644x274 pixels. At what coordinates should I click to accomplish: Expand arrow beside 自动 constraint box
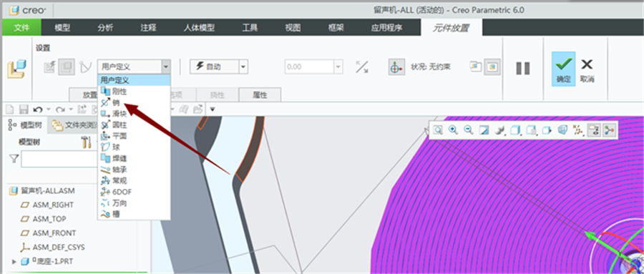coord(243,67)
